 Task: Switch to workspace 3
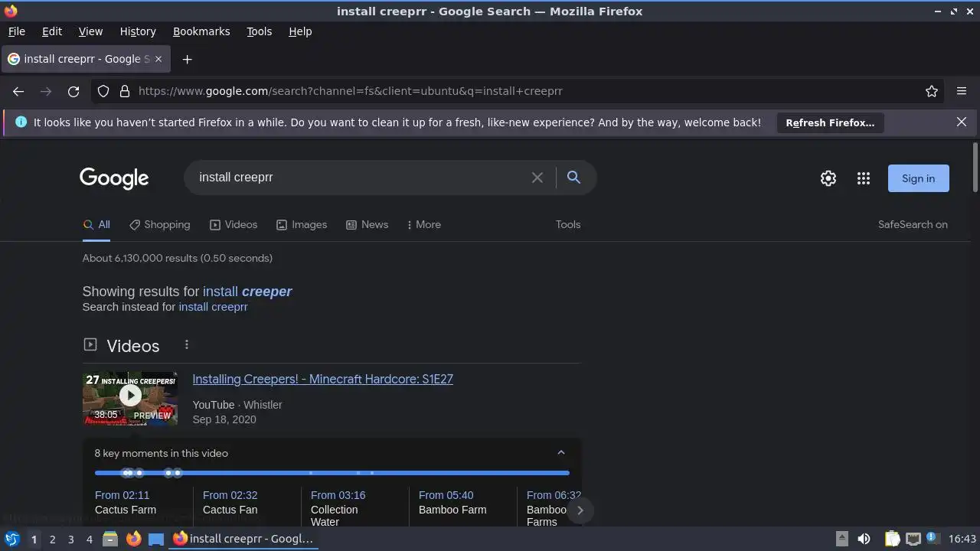point(70,539)
